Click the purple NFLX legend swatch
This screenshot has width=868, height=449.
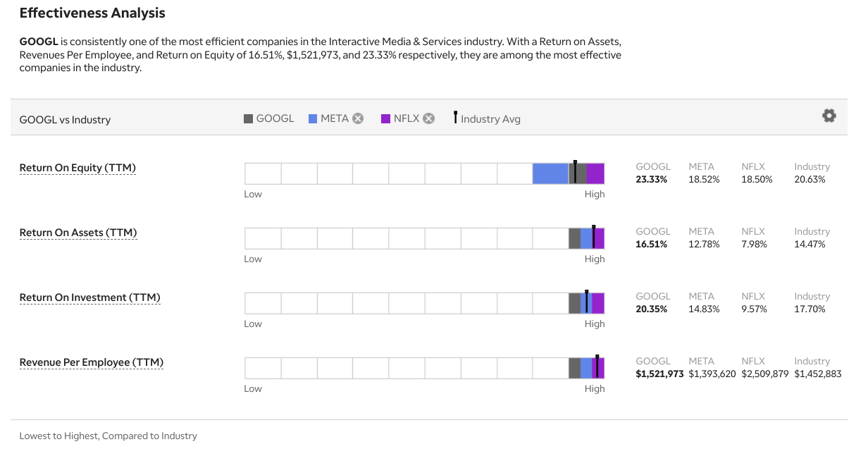click(385, 118)
